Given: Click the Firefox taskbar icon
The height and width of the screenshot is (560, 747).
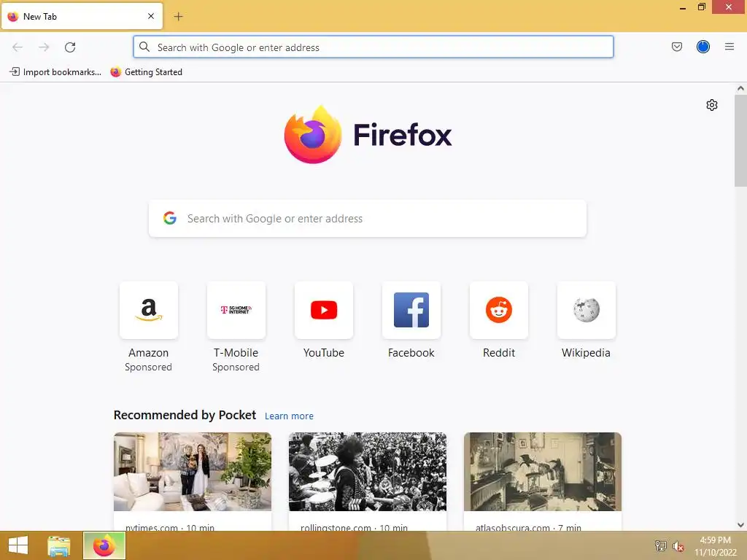Looking at the screenshot, I should [x=104, y=545].
